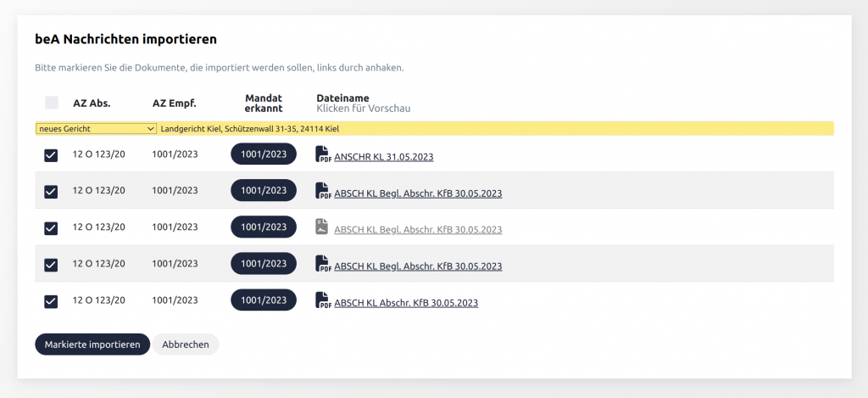Click Markierte importieren button
This screenshot has width=868, height=398.
point(92,345)
